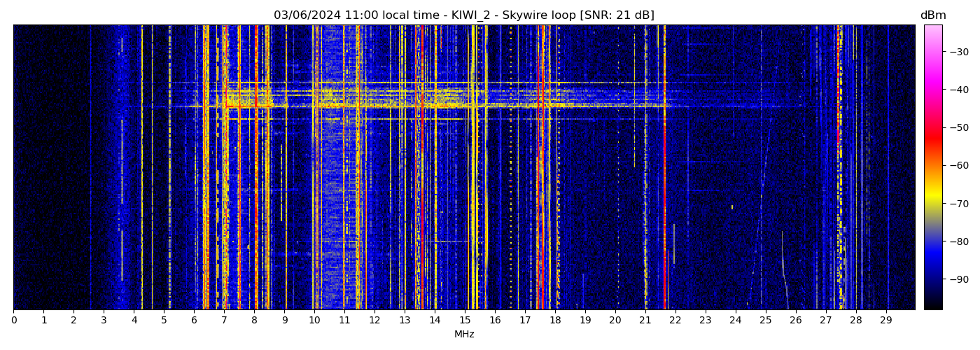Select the 21 tick label on the frequency axis
Screen dimensions: 980x350
[645, 320]
